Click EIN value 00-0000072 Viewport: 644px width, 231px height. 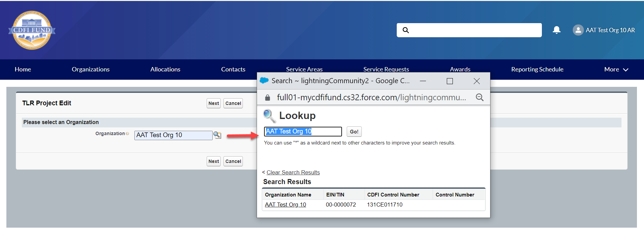tap(341, 205)
